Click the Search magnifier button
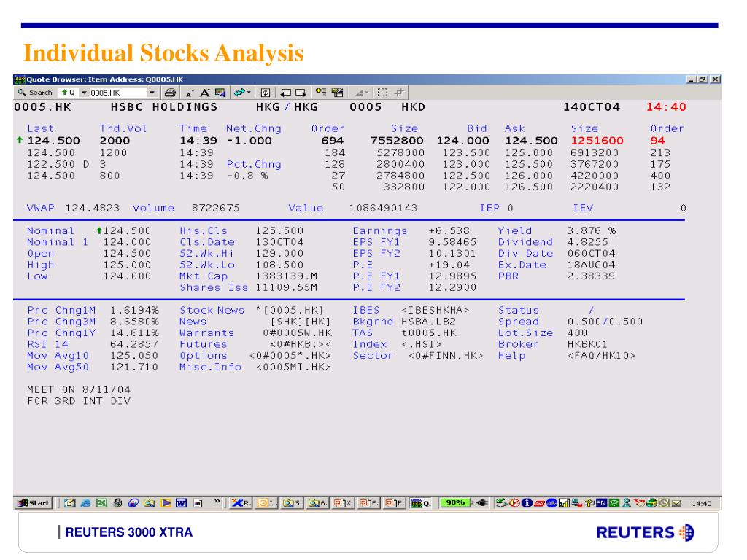 pyautogui.click(x=35, y=93)
